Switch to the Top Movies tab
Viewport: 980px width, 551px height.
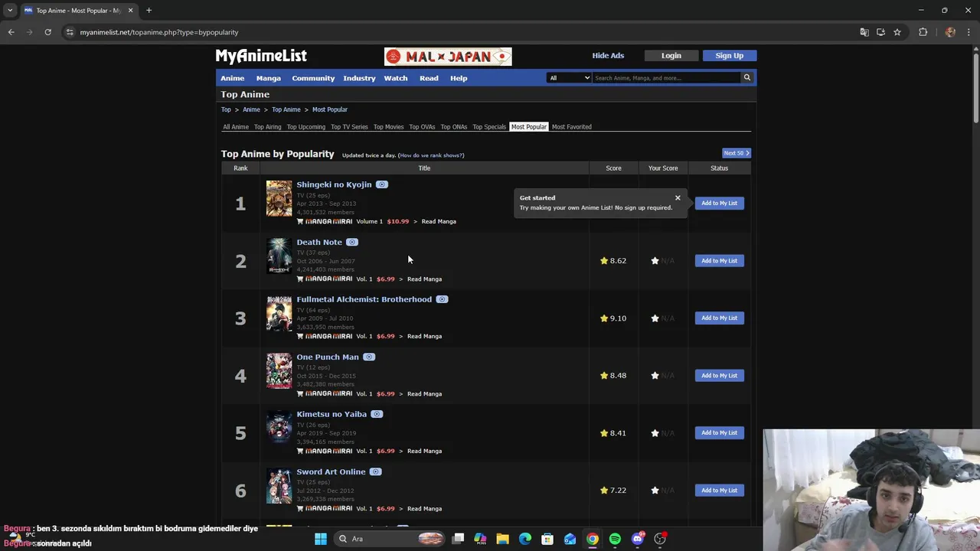point(388,127)
